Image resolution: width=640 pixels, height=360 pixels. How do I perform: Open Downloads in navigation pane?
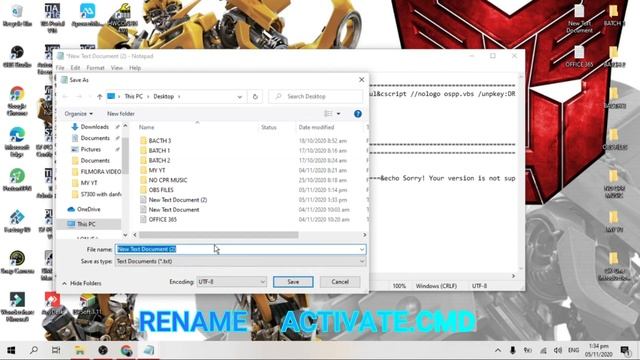point(94,127)
